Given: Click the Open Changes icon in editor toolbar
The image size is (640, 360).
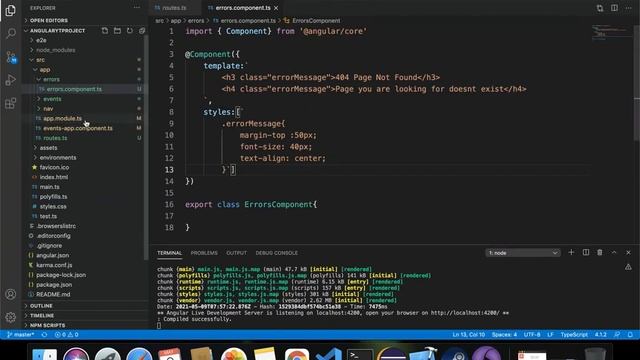Looking at the screenshot, I should click(x=600, y=8).
